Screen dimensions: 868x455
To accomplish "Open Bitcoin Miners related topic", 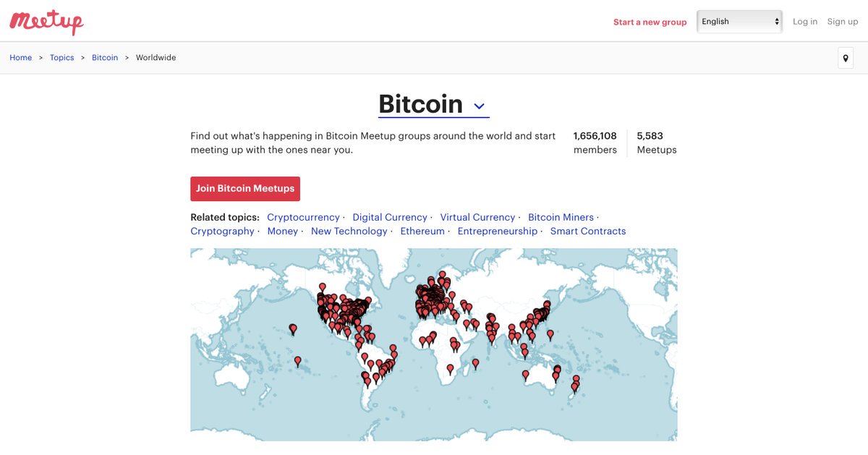I will pos(561,217).
